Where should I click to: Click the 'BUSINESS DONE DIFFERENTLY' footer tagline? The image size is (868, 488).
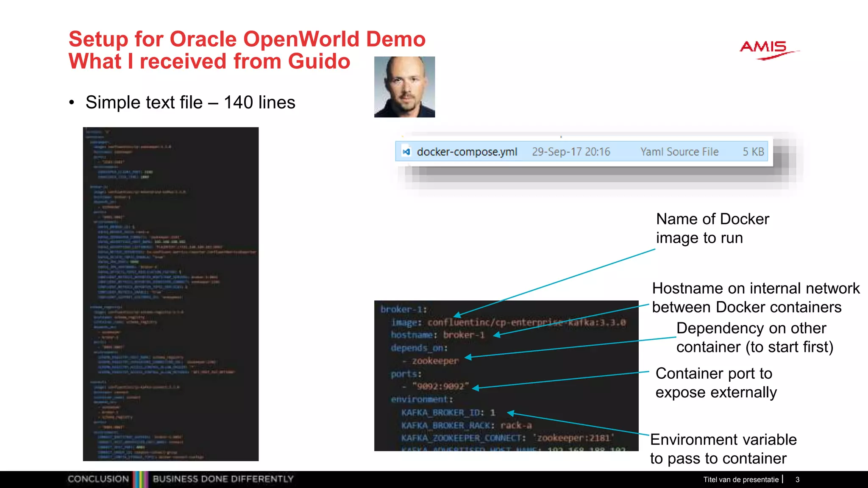223,479
